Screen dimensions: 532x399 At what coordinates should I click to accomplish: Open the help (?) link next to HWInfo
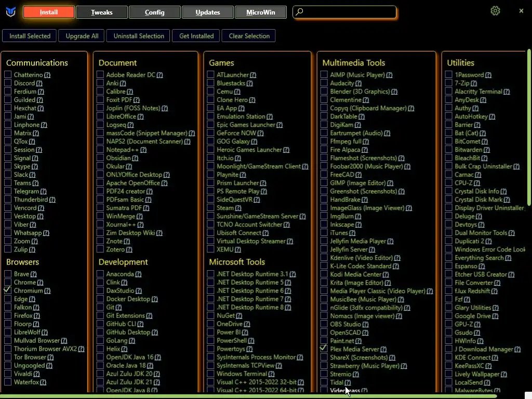tap(480, 341)
